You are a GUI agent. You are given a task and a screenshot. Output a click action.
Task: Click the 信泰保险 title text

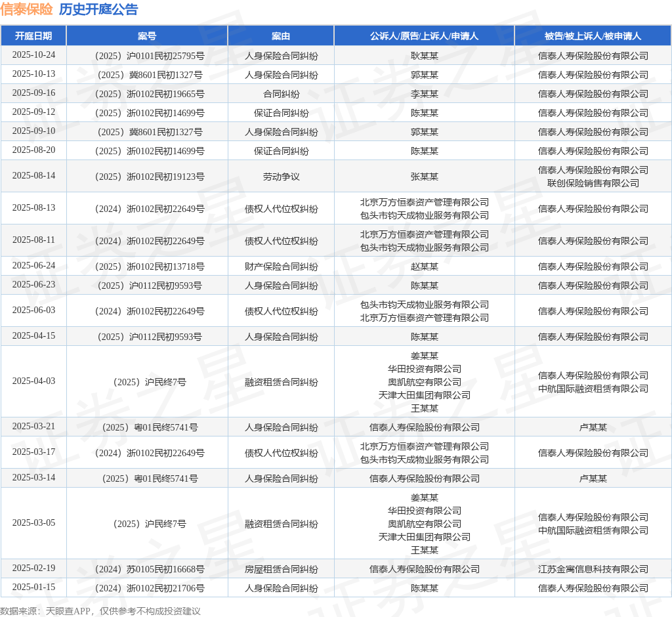26,9
